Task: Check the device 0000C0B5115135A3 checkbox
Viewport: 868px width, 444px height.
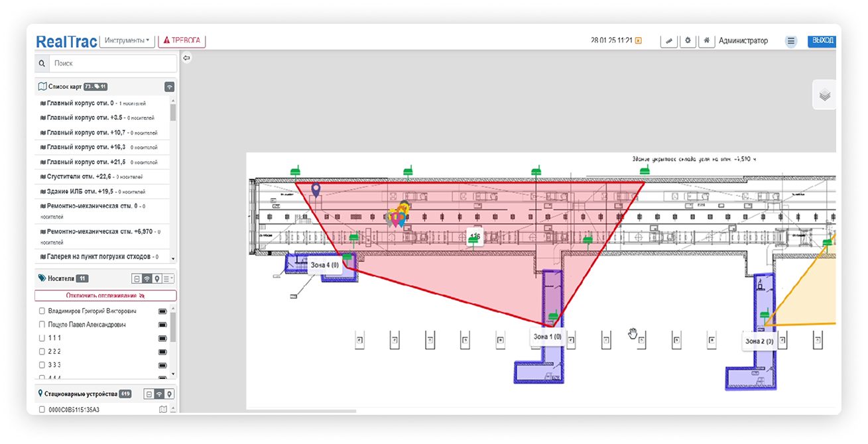Action: [x=42, y=410]
